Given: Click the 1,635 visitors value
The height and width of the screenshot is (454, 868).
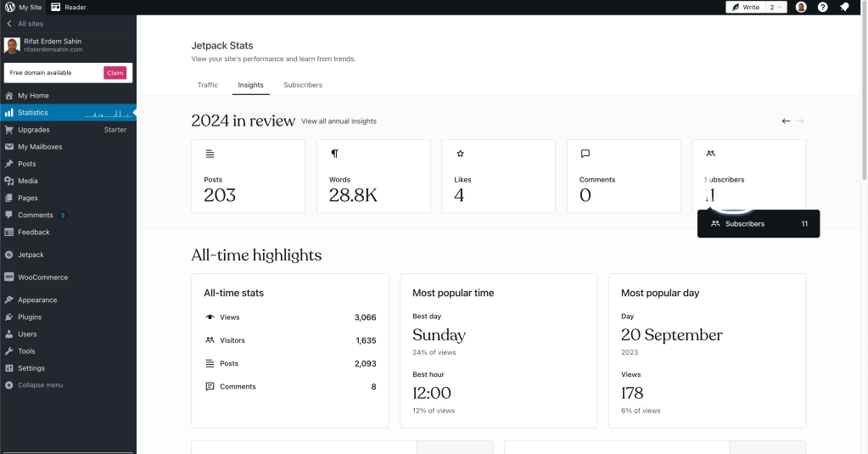Looking at the screenshot, I should [366, 340].
